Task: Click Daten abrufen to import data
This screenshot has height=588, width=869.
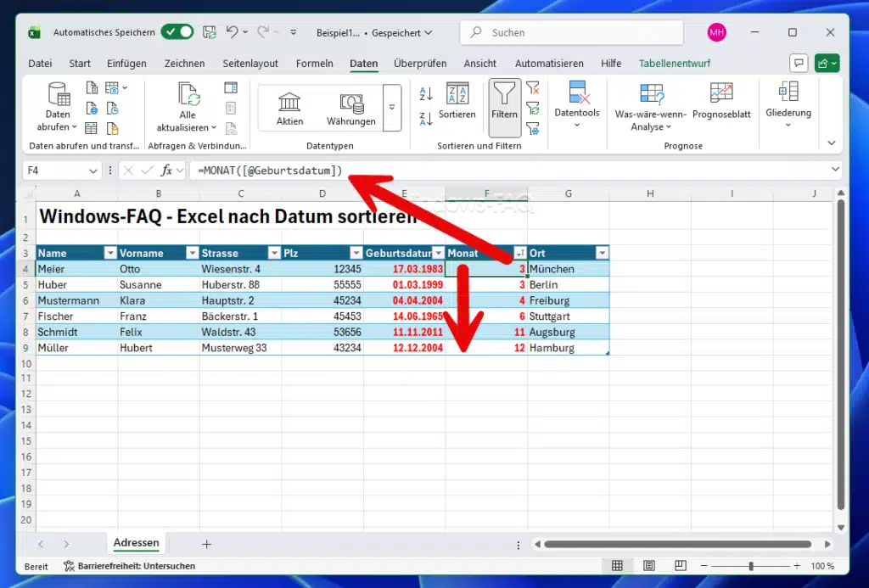Action: click(57, 108)
